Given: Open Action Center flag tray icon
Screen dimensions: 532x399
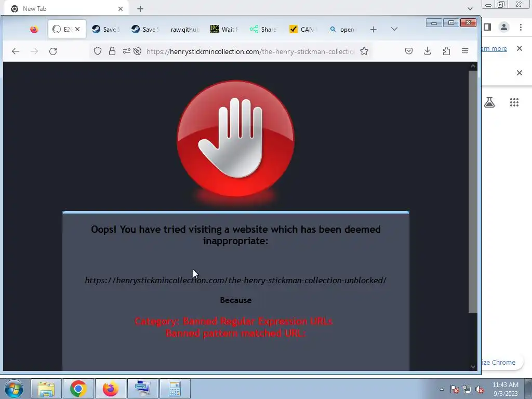Looking at the screenshot, I should point(455,389).
